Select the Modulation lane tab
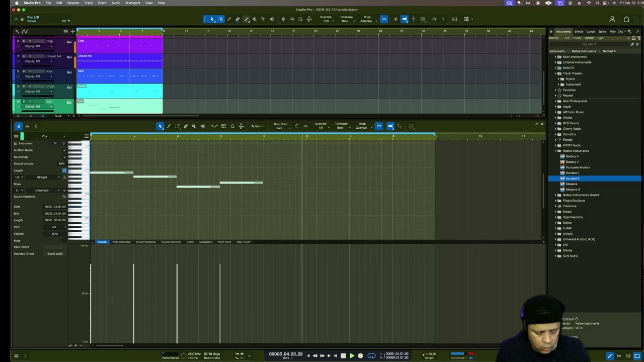This screenshot has width=644, height=362. pyautogui.click(x=206, y=242)
